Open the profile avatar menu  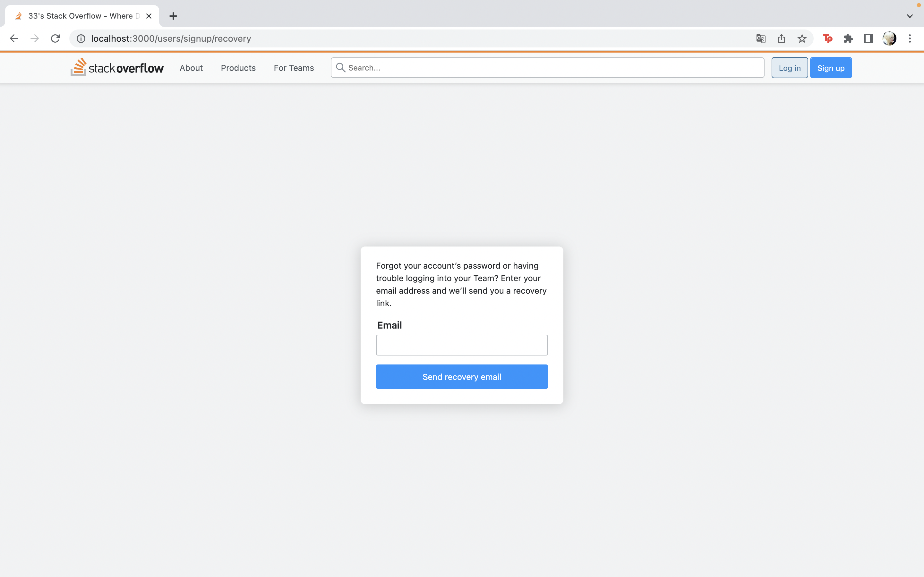(889, 38)
